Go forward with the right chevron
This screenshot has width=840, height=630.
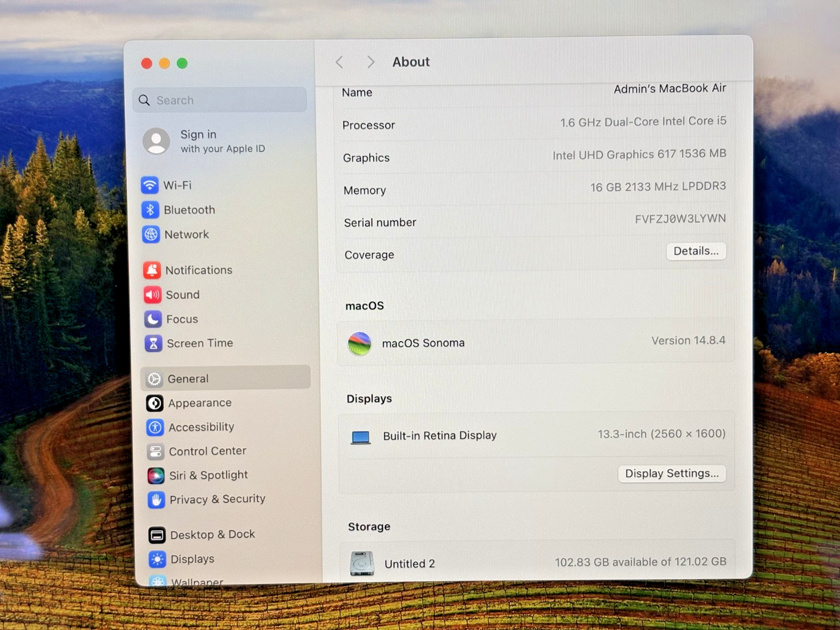[371, 62]
